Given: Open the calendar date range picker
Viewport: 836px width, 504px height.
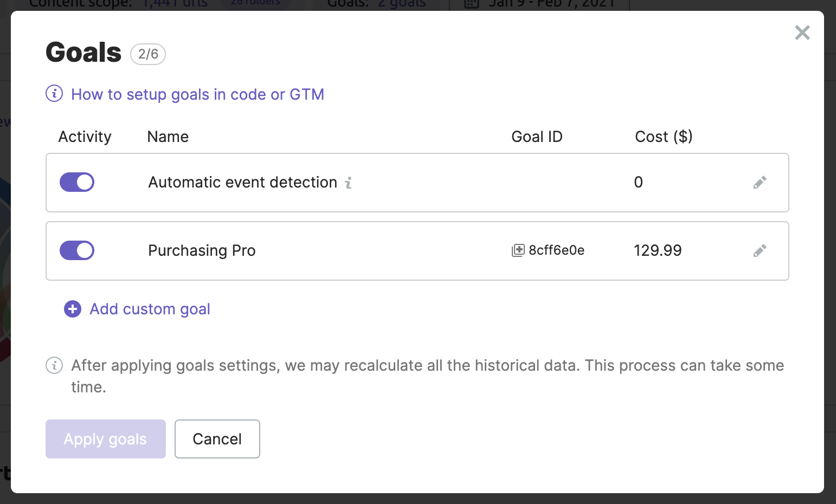Looking at the screenshot, I should coord(471,4).
